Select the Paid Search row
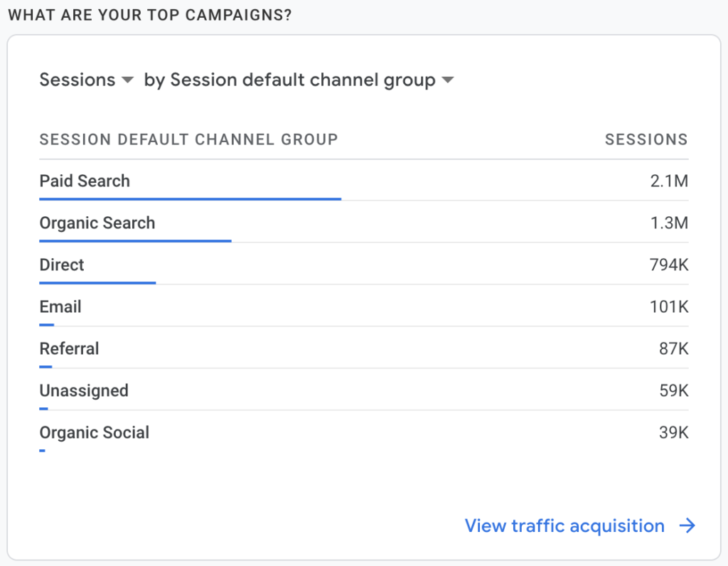This screenshot has width=728, height=566. click(x=363, y=181)
